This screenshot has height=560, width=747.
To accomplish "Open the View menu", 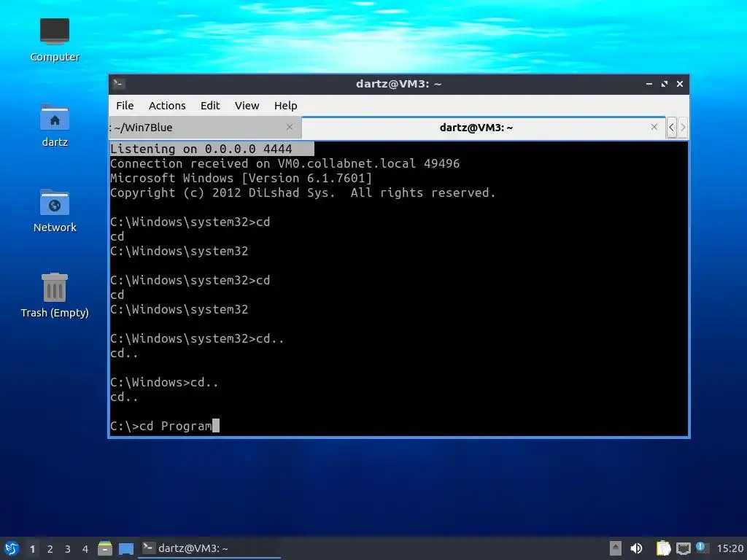I will (x=247, y=106).
